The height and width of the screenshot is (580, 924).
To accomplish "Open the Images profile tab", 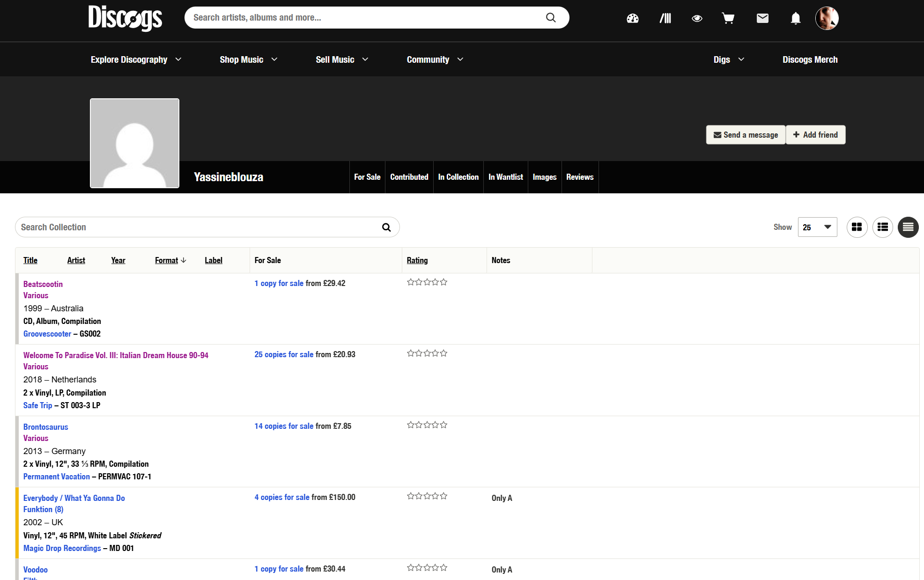I will tap(545, 177).
